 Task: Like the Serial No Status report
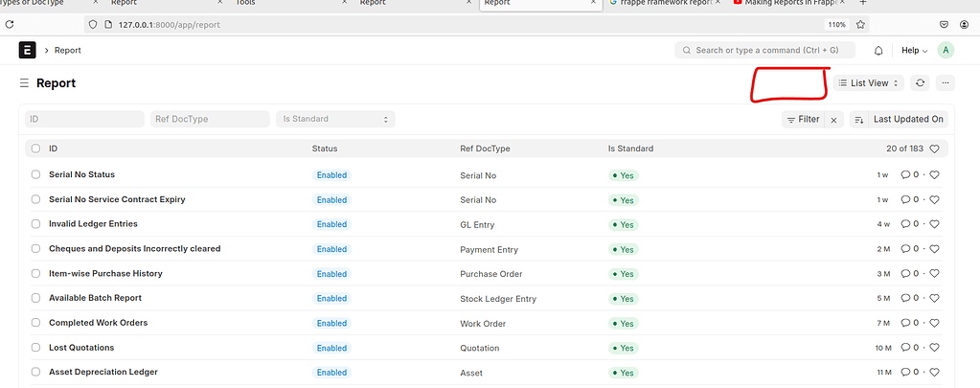click(934, 175)
